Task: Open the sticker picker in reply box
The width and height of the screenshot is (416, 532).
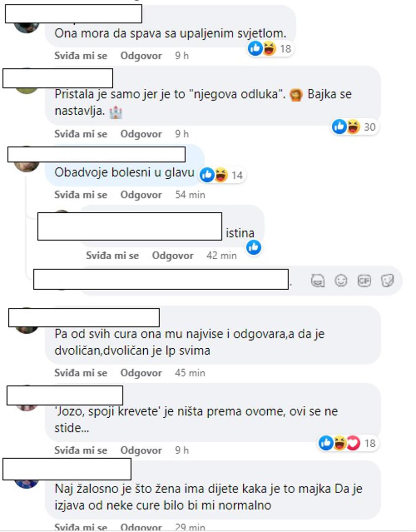Action: pos(387,281)
